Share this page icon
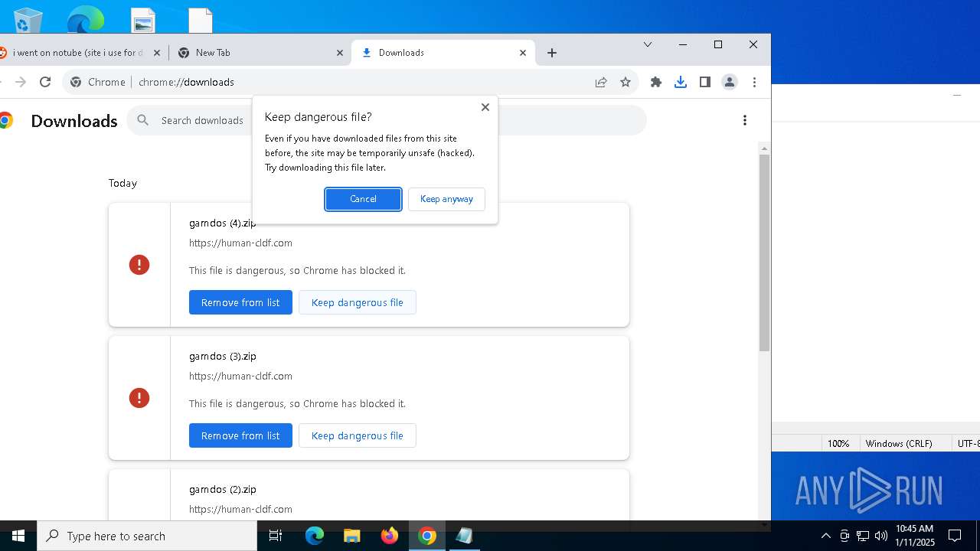980x551 pixels. point(601,82)
